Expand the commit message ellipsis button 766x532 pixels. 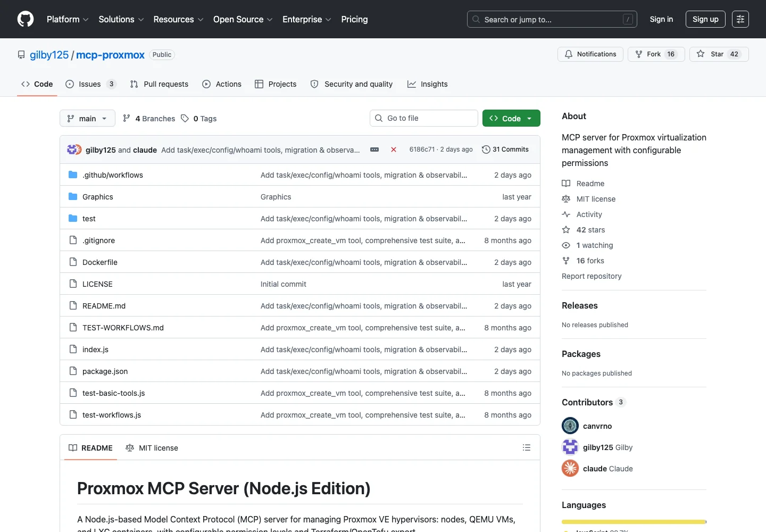coord(374,149)
